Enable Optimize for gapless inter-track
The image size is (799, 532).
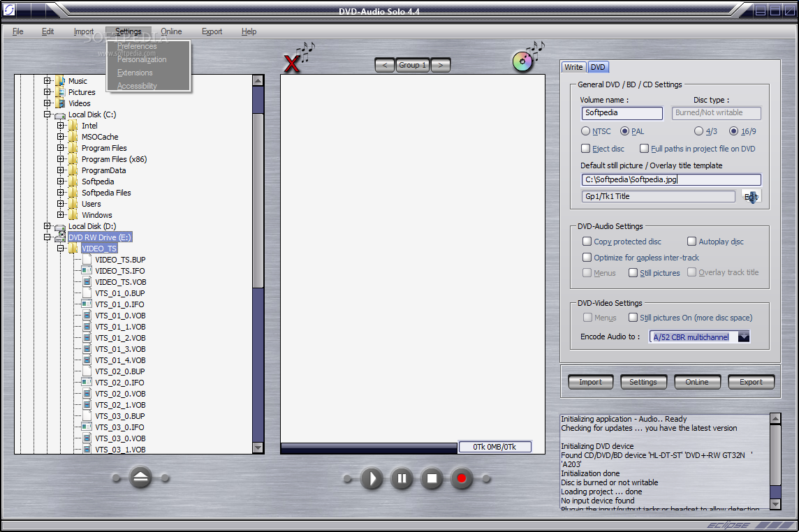point(587,258)
